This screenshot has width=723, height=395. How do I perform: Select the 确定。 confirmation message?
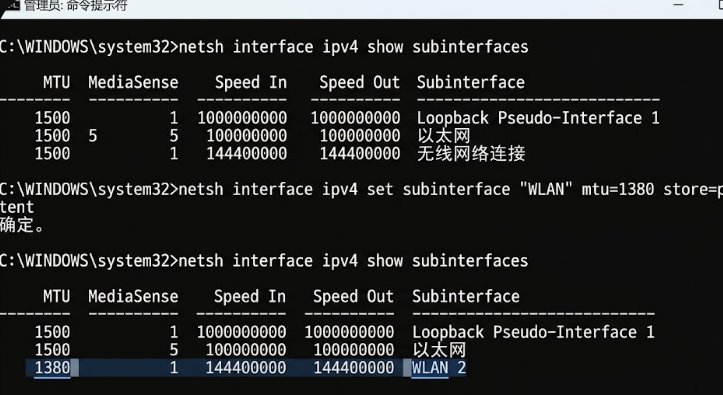[x=22, y=225]
